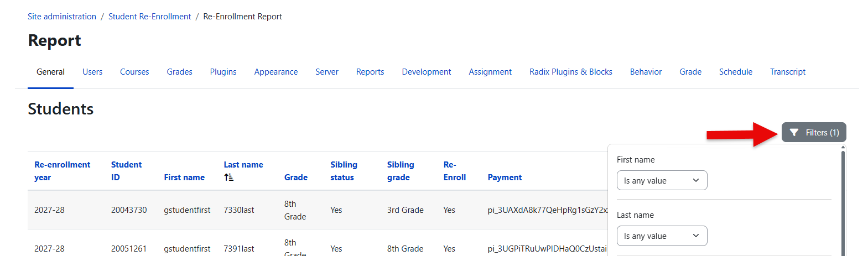Switch to the Users tab
The width and height of the screenshot is (868, 256).
tap(92, 72)
